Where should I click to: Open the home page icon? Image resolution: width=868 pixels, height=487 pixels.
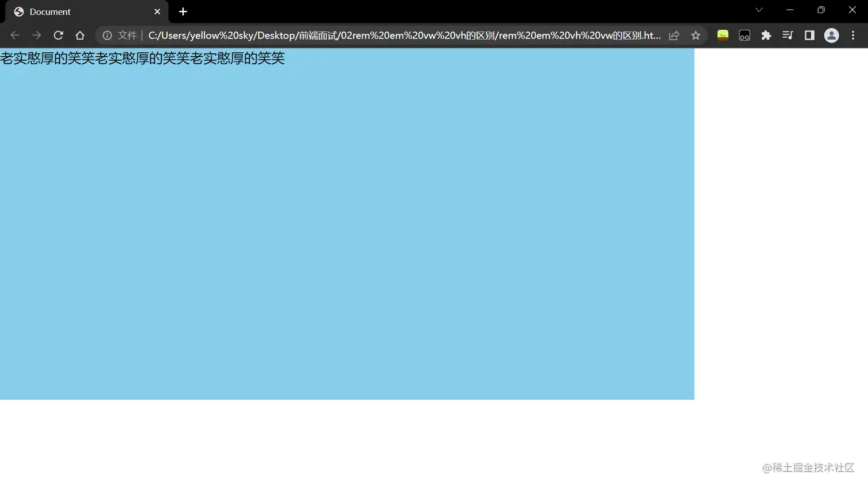click(x=80, y=36)
